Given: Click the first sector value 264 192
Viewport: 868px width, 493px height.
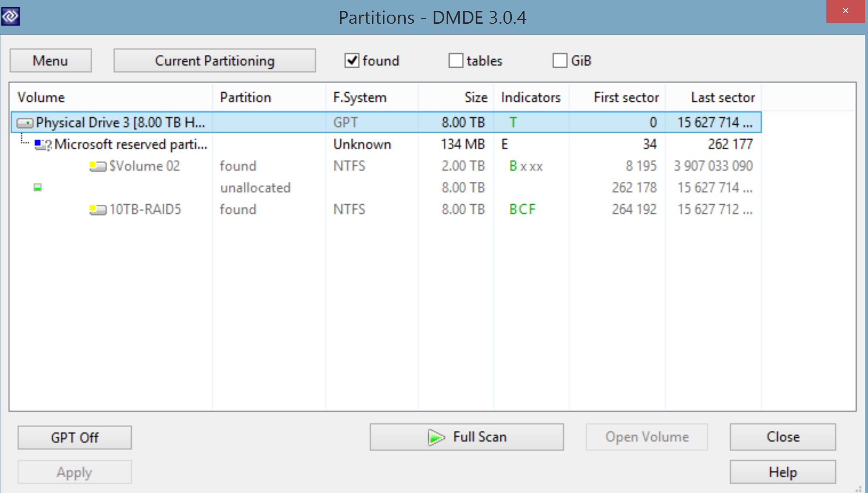Looking at the screenshot, I should (x=634, y=209).
